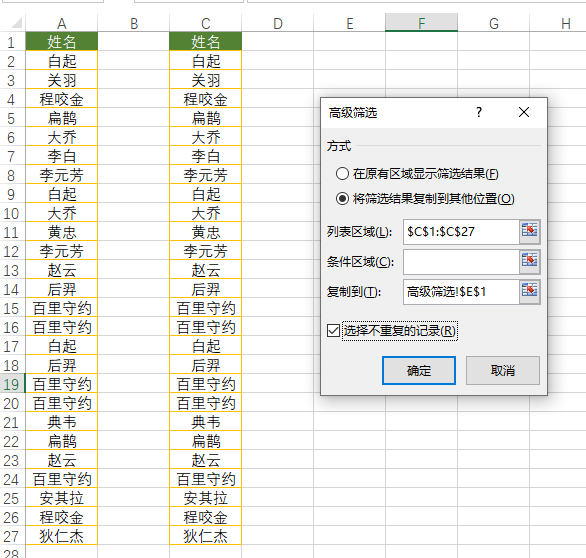This screenshot has width=586, height=558.
Task: Click 取消 button in dialog
Action: [503, 370]
